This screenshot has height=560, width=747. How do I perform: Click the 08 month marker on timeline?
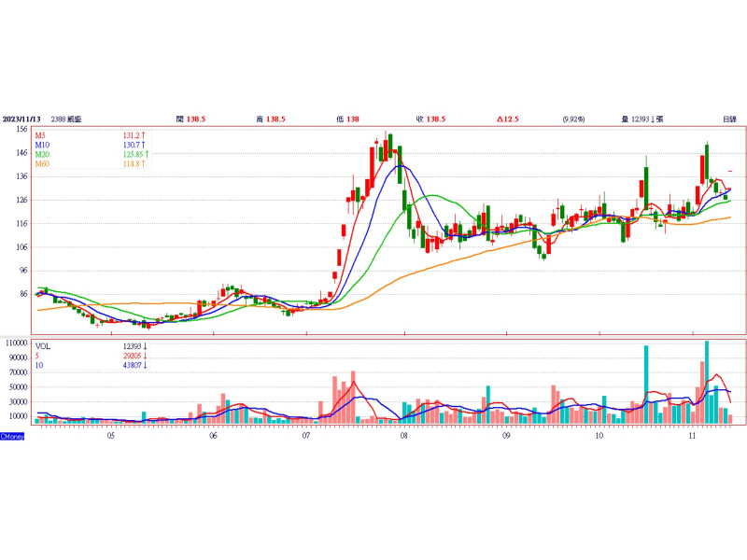pyautogui.click(x=403, y=435)
